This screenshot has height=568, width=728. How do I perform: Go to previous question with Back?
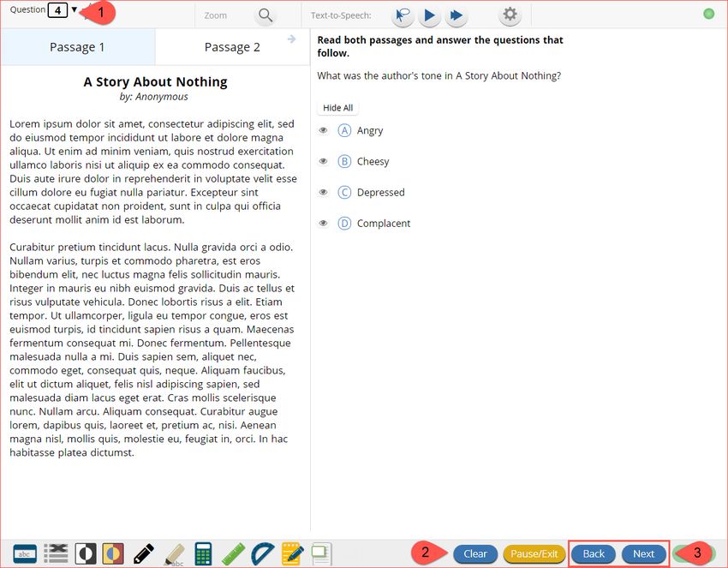click(594, 553)
